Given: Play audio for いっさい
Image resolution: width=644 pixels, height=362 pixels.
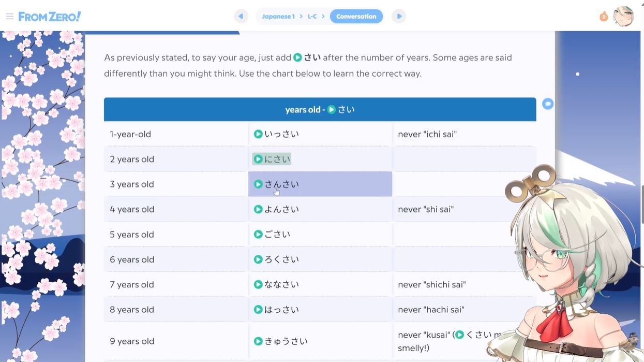Looking at the screenshot, I should click(258, 134).
